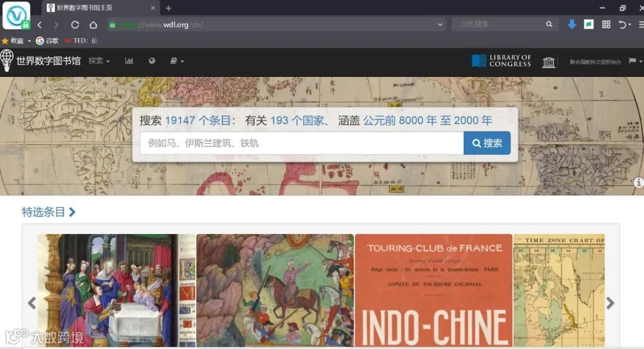Viewport: 644px width, 349px height.
Task: Open the 特选条目 heading link
Action: pos(48,212)
